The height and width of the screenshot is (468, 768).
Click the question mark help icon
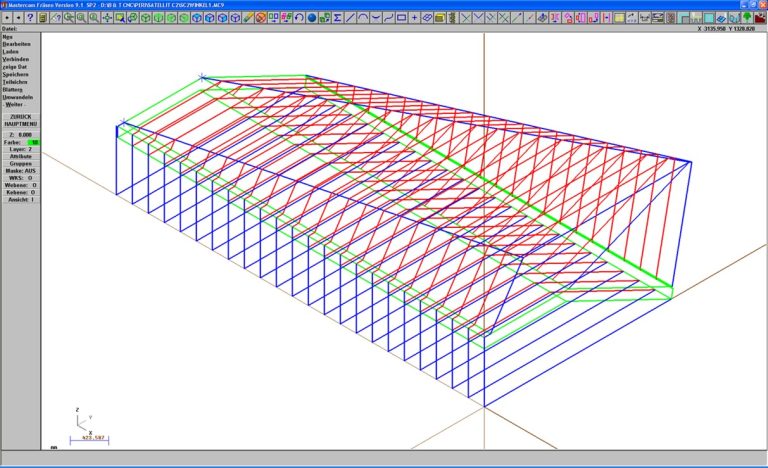pos(30,18)
